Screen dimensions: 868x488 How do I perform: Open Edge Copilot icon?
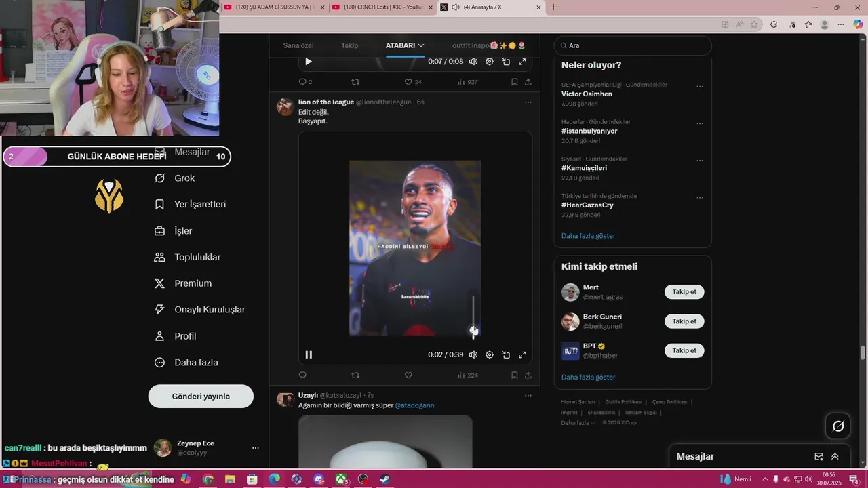(858, 24)
